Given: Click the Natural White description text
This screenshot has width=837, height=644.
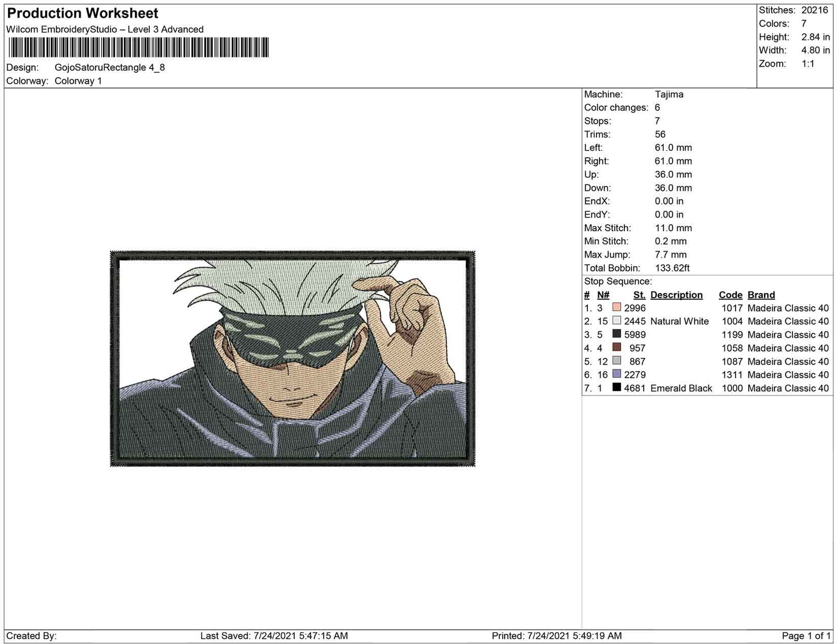Looking at the screenshot, I should [679, 321].
